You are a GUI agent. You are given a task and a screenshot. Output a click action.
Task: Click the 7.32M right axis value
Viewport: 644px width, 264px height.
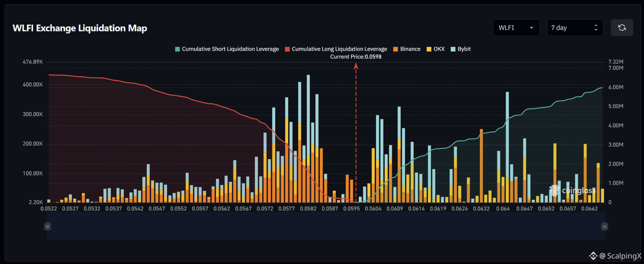point(616,62)
